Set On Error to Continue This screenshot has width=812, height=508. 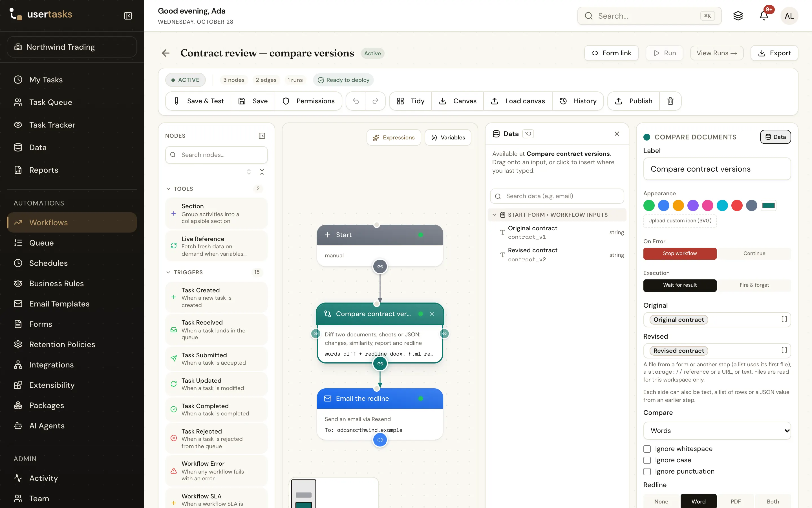point(754,254)
